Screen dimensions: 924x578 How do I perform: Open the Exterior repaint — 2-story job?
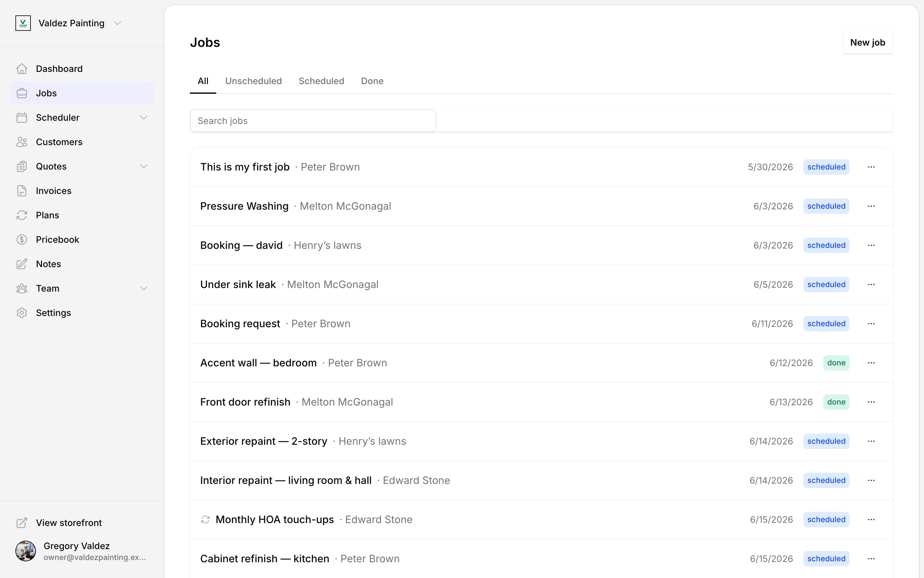click(542, 442)
